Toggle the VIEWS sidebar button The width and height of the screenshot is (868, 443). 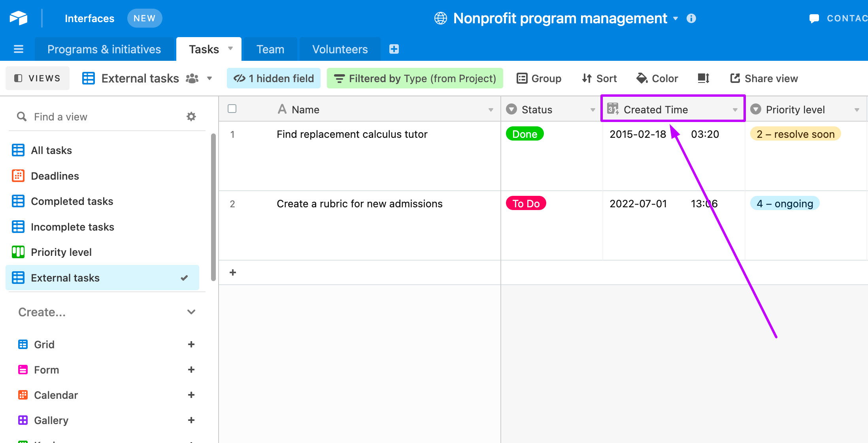(x=38, y=78)
